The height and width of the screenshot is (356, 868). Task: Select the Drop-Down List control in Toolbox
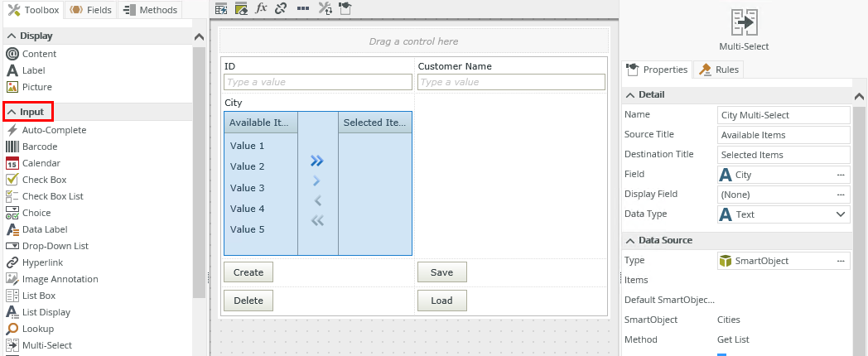coord(55,246)
